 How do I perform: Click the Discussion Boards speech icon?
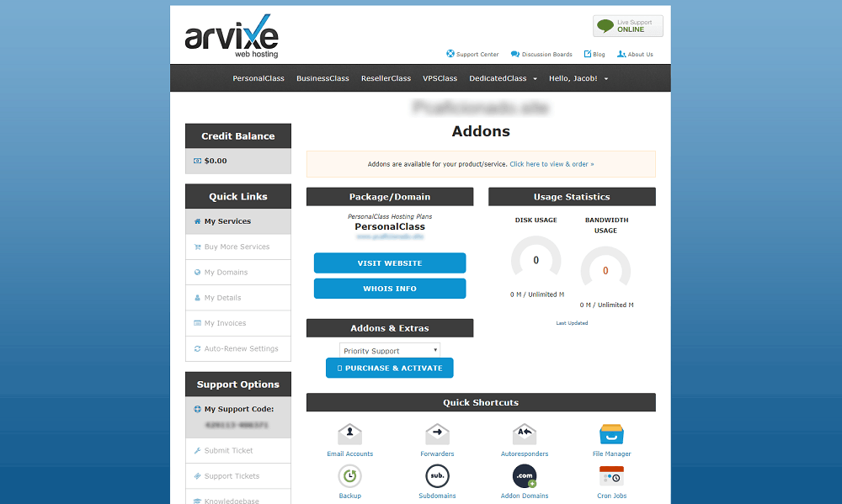coord(515,54)
